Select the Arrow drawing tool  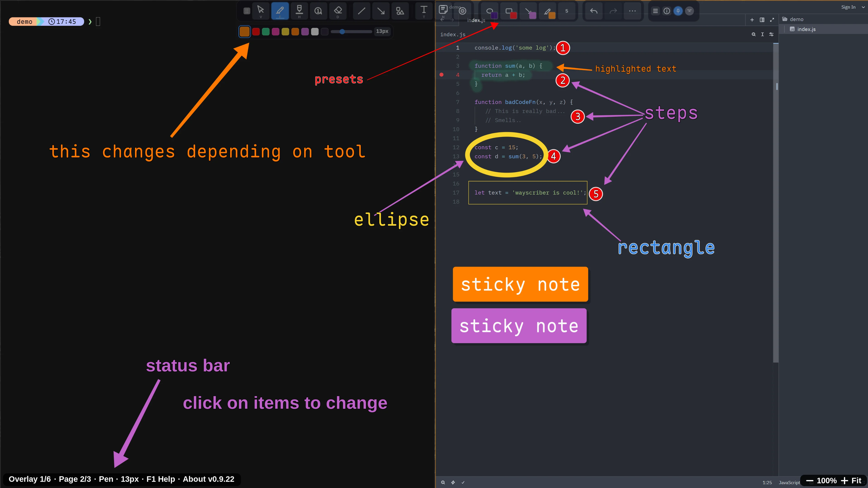[381, 11]
